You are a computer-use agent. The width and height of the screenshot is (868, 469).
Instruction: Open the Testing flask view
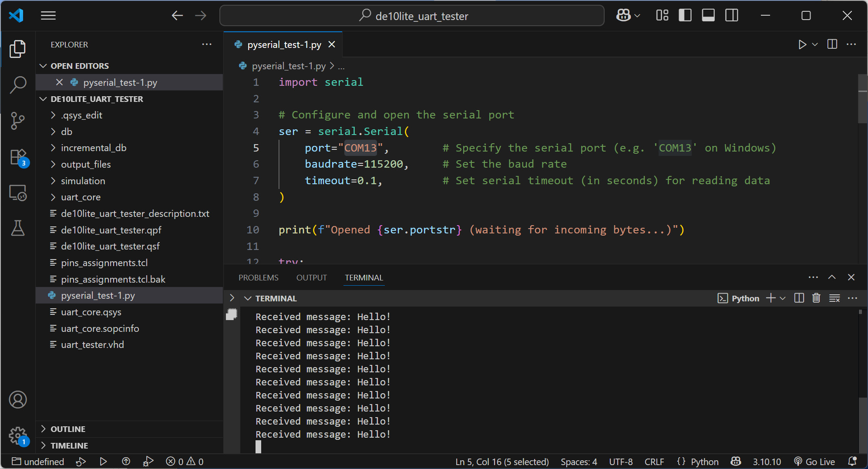[18, 228]
